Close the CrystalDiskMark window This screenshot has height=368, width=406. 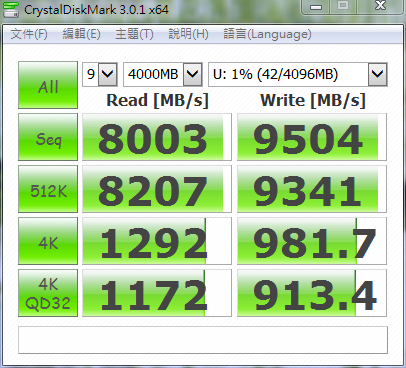coord(380,6)
